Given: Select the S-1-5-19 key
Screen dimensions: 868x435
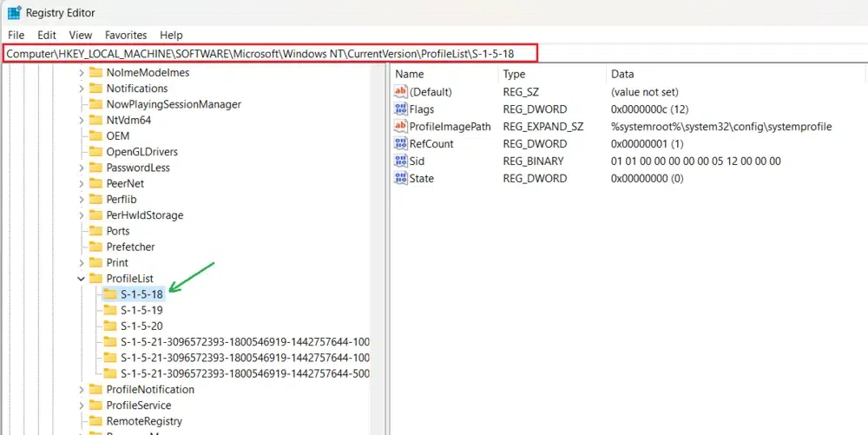Looking at the screenshot, I should tap(141, 310).
